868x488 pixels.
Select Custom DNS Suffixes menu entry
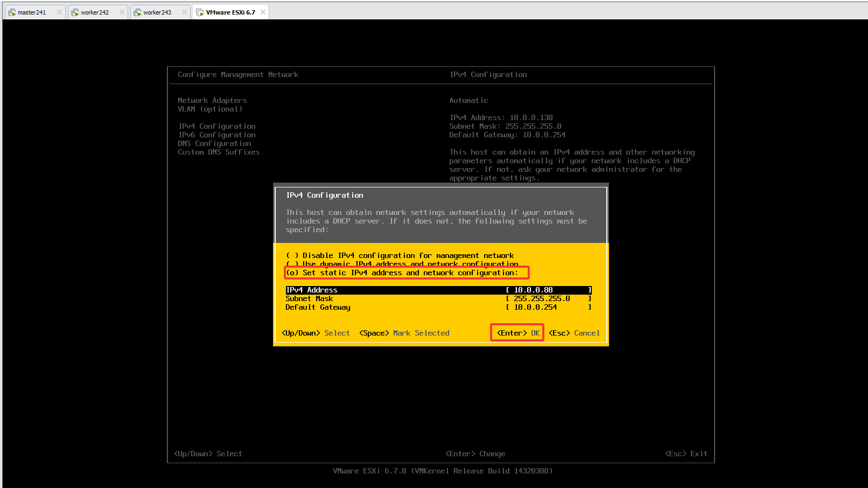coord(219,152)
